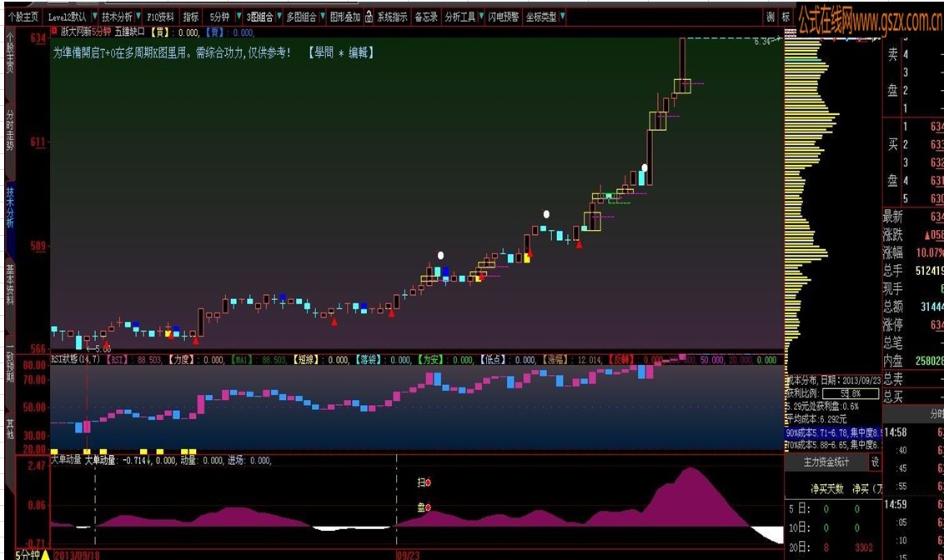The height and width of the screenshot is (560, 944).
Task: Click the 5分钟 period label at bottom left
Action: coord(27,555)
